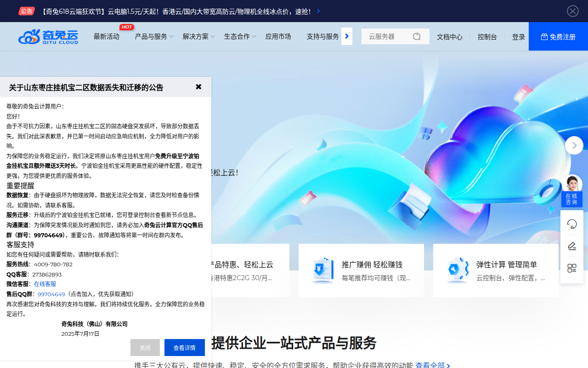588x368 pixels.
Task: Click the 查看全部 link
Action: pos(433,365)
